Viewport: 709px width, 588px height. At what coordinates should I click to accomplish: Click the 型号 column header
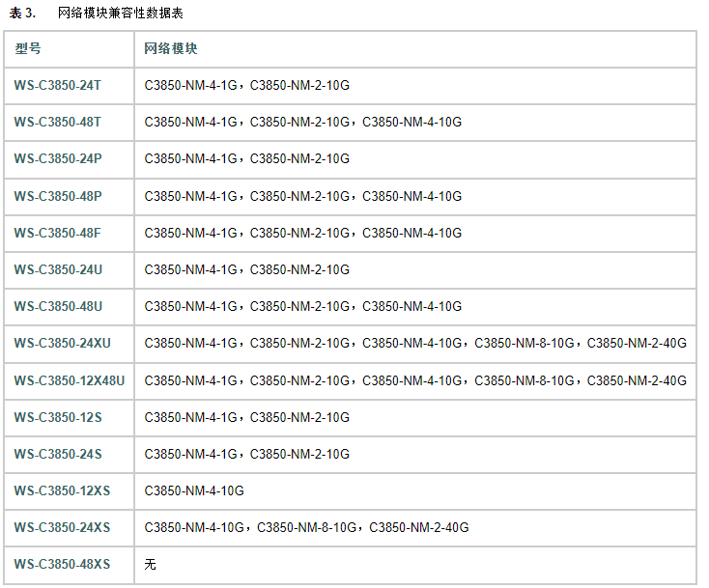[x=28, y=48]
